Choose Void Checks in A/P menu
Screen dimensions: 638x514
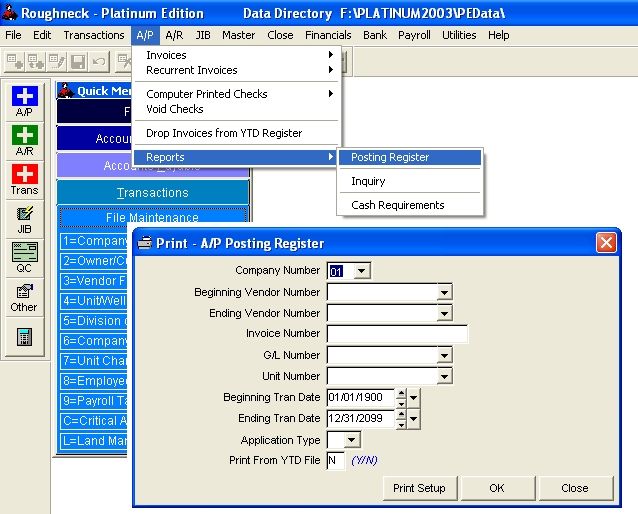(175, 109)
